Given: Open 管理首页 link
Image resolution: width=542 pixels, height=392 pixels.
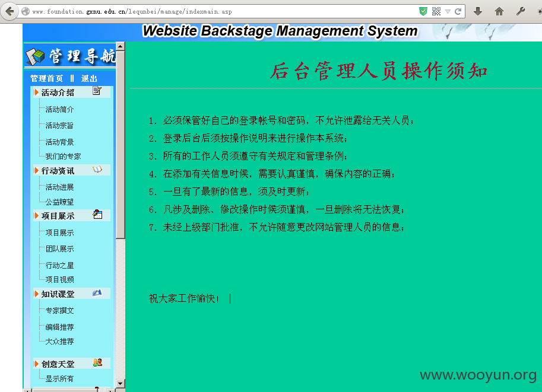Looking at the screenshot, I should click(47, 79).
